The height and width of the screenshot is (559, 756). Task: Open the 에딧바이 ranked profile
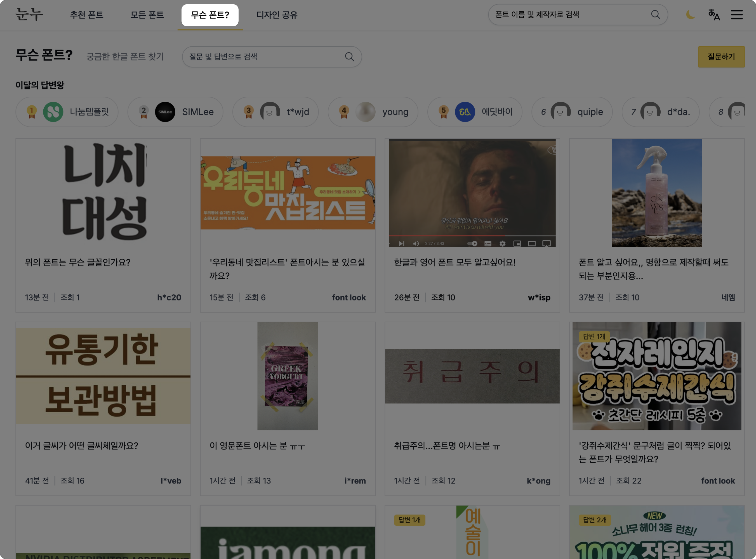coord(475,112)
